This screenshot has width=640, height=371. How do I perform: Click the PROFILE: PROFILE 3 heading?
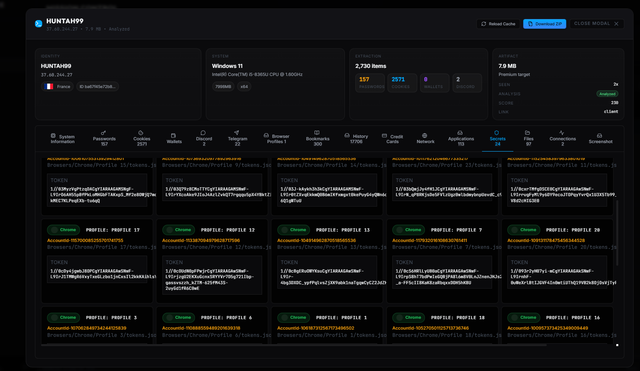(111, 318)
